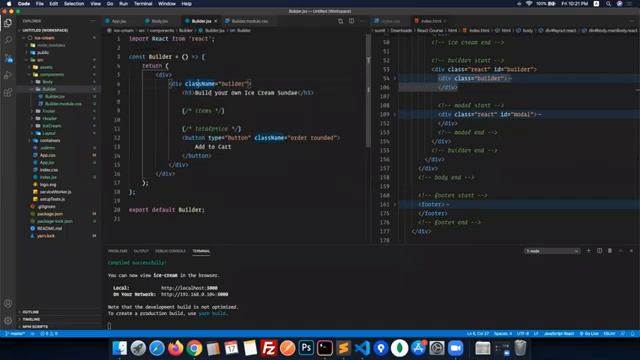The image size is (640, 360).
Task: Click errors and warnings count in status bar
Action: (x=49, y=333)
